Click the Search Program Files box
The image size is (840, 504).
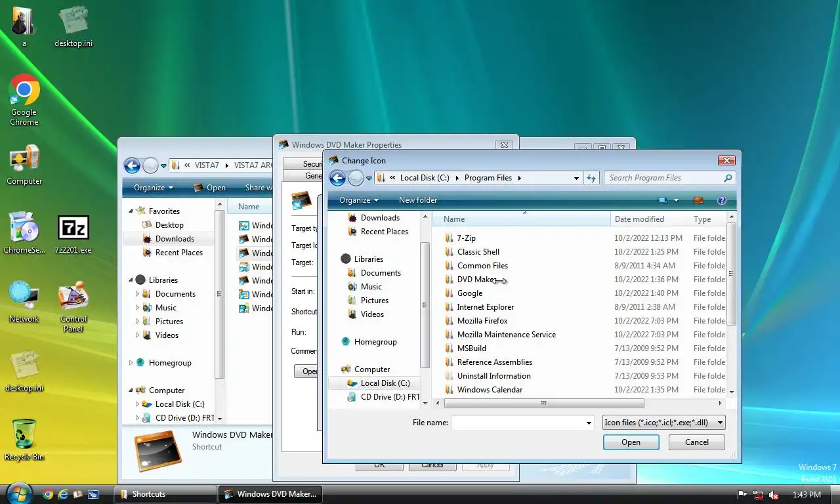click(x=663, y=178)
